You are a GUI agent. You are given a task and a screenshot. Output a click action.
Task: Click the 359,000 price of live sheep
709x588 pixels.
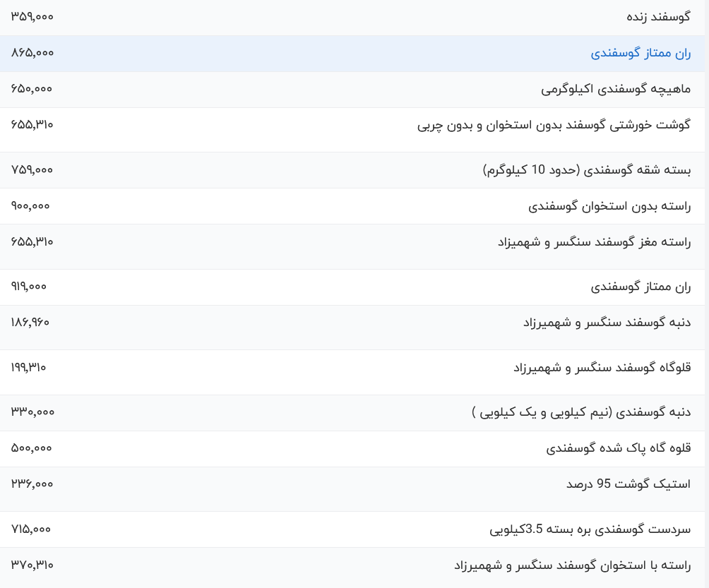[x=32, y=16]
